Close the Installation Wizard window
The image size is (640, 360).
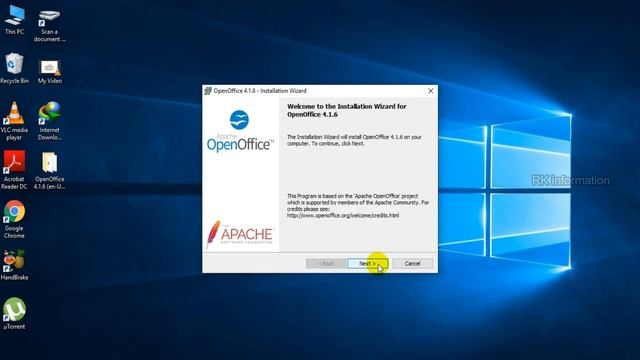431,91
